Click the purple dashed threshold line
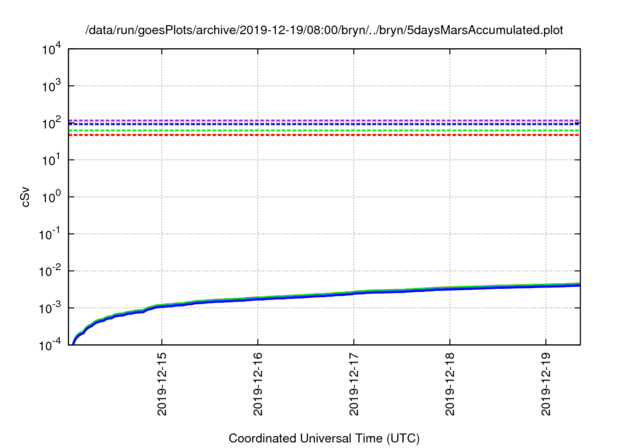This screenshot has height=448, width=640. (x=324, y=120)
